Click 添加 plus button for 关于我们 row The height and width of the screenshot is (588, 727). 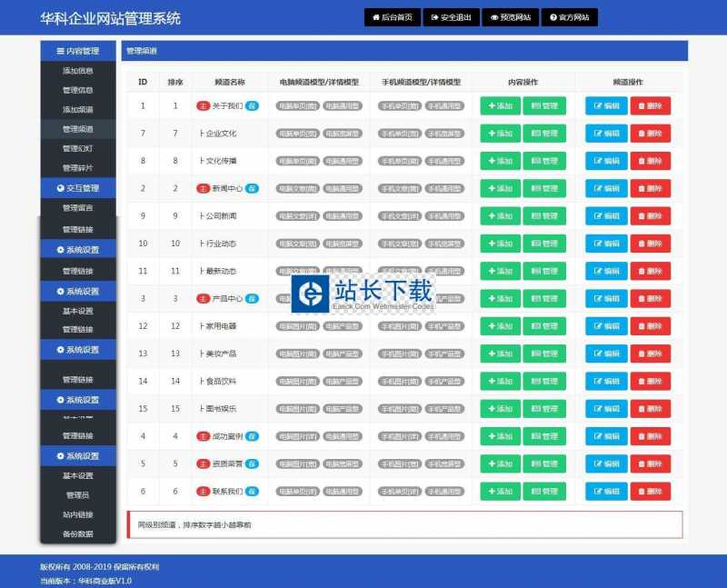[x=500, y=106]
